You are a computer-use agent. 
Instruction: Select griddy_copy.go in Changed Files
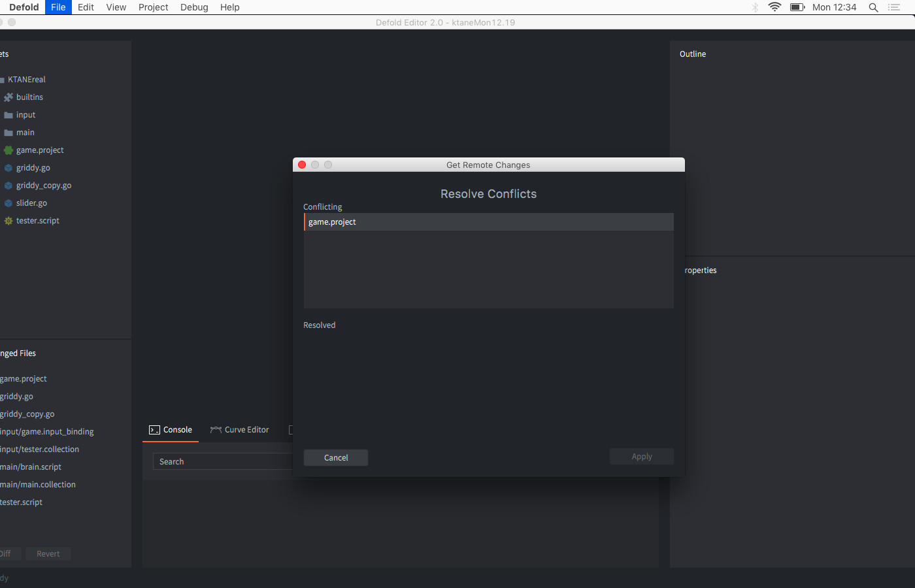coord(27,414)
